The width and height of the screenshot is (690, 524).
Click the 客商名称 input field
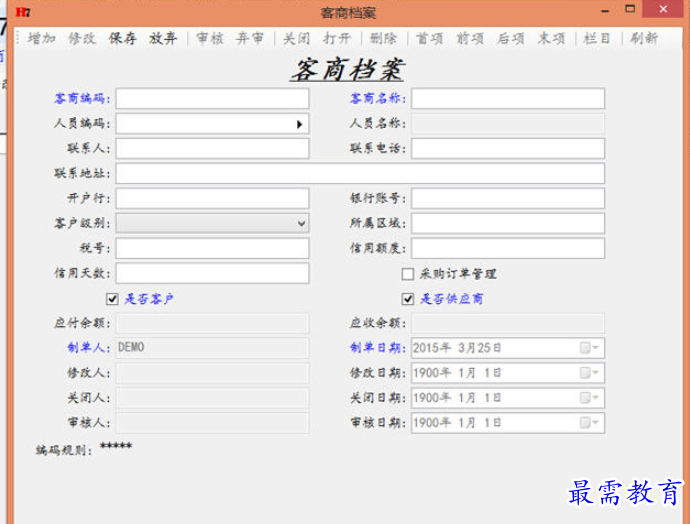coord(508,99)
